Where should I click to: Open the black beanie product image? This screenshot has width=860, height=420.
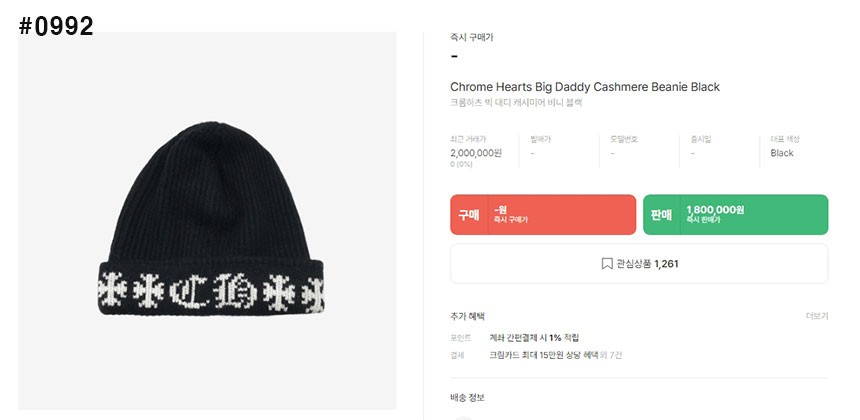[207, 221]
